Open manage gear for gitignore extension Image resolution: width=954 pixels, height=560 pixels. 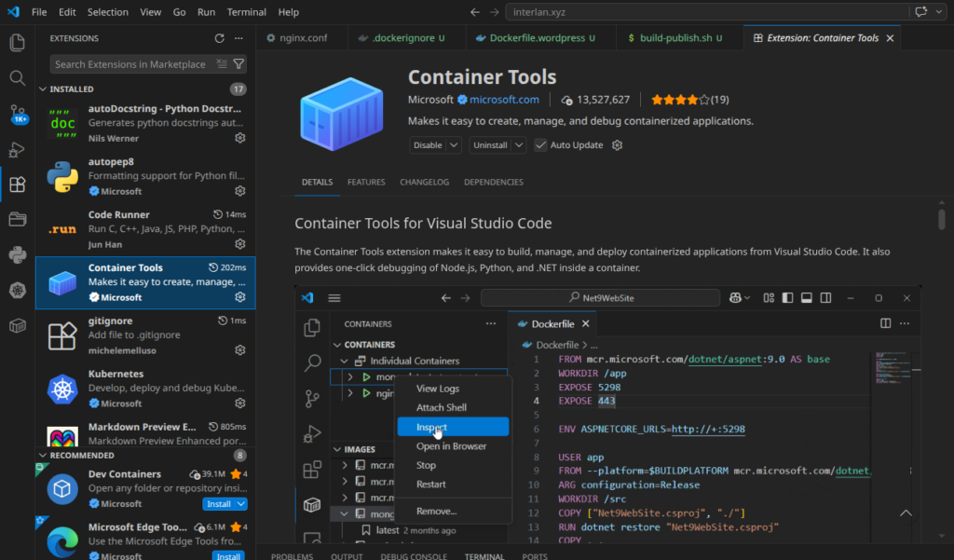click(x=240, y=350)
